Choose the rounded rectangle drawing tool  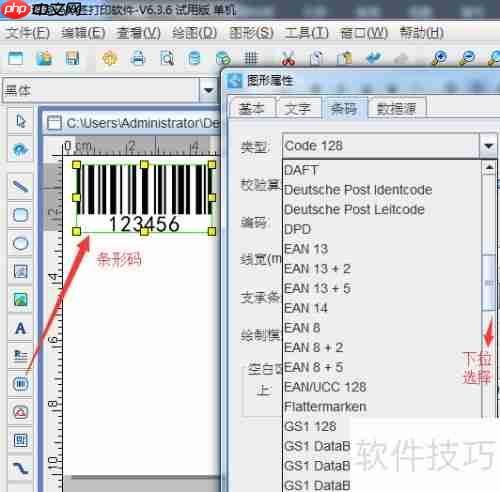point(20,215)
